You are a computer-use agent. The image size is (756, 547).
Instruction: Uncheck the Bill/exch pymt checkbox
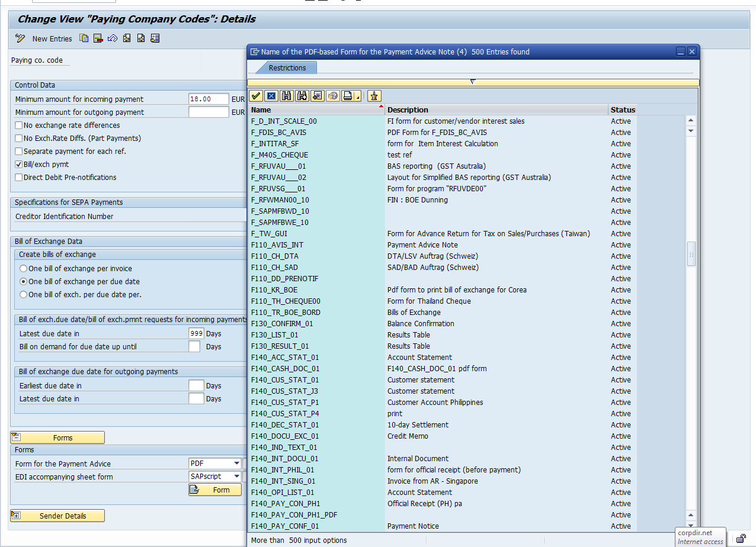19,165
